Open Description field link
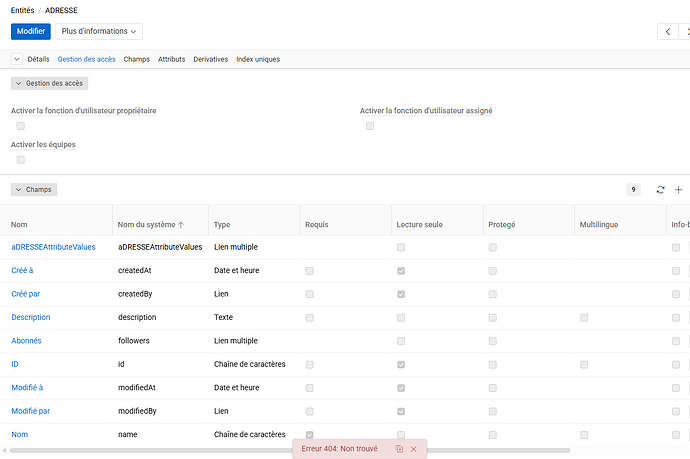The image size is (690, 459). 31,317
